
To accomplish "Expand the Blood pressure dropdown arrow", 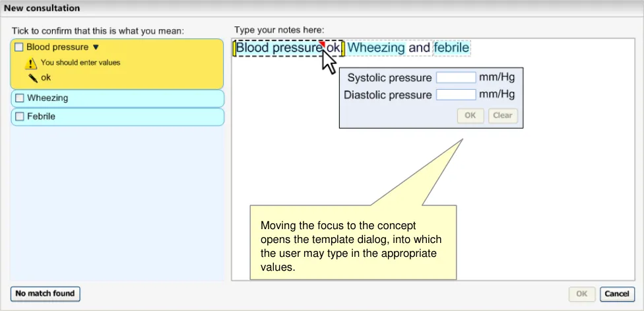I will [x=96, y=48].
